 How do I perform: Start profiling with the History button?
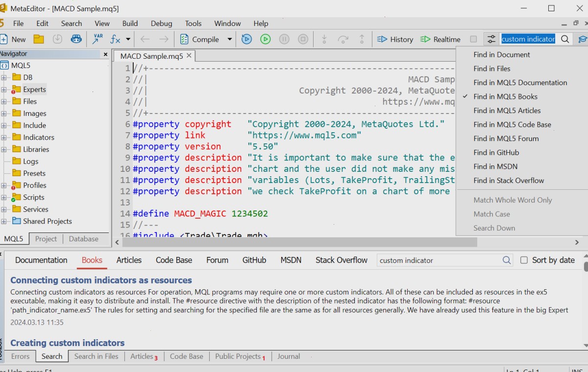[x=395, y=39]
